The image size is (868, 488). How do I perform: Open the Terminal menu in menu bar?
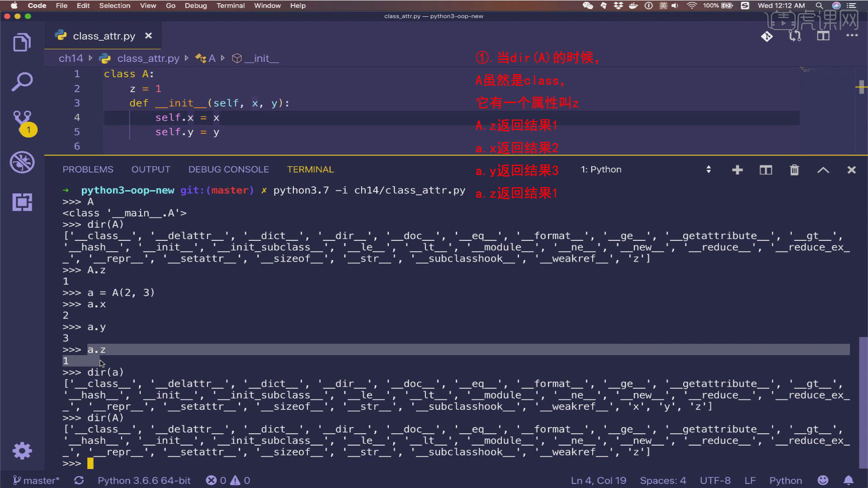(230, 5)
